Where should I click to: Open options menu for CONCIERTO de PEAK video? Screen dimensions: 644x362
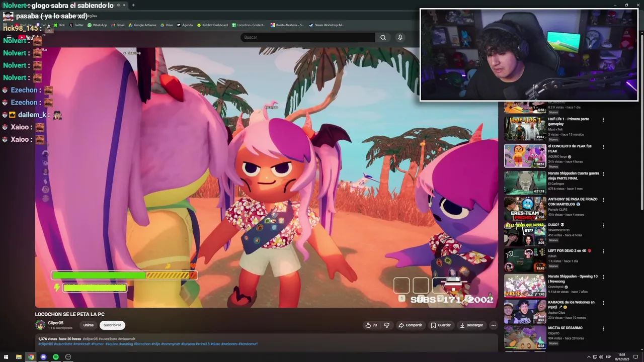point(603,147)
